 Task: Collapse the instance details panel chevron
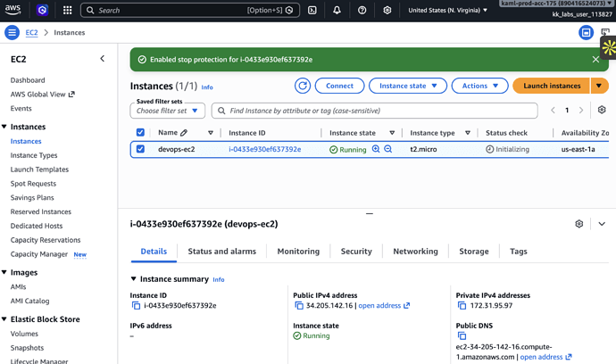click(602, 224)
